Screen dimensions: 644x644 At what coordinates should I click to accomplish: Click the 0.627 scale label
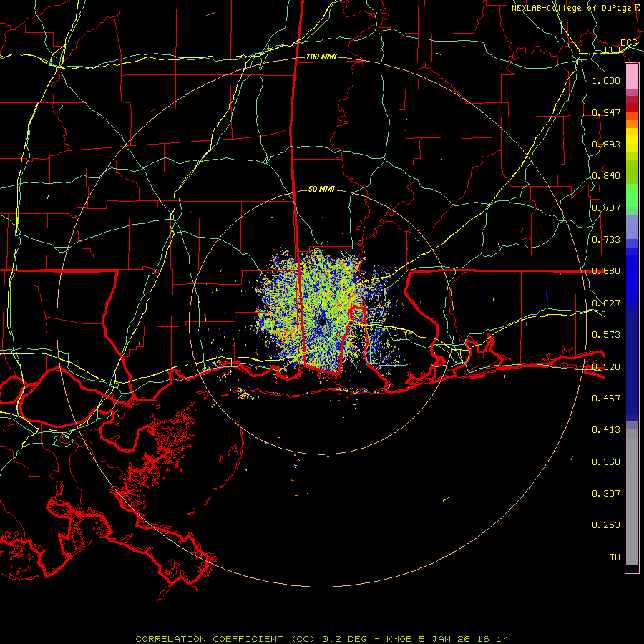606,303
